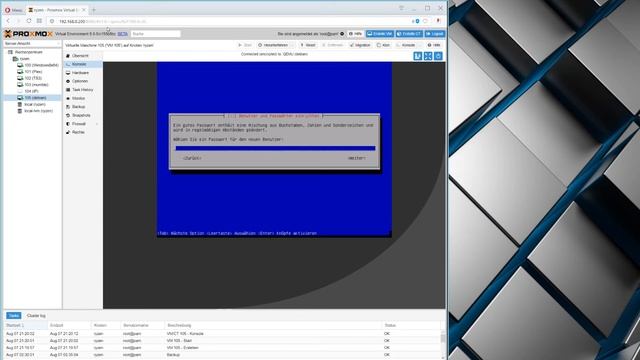
Task: Open the Backup section
Action: [79, 107]
